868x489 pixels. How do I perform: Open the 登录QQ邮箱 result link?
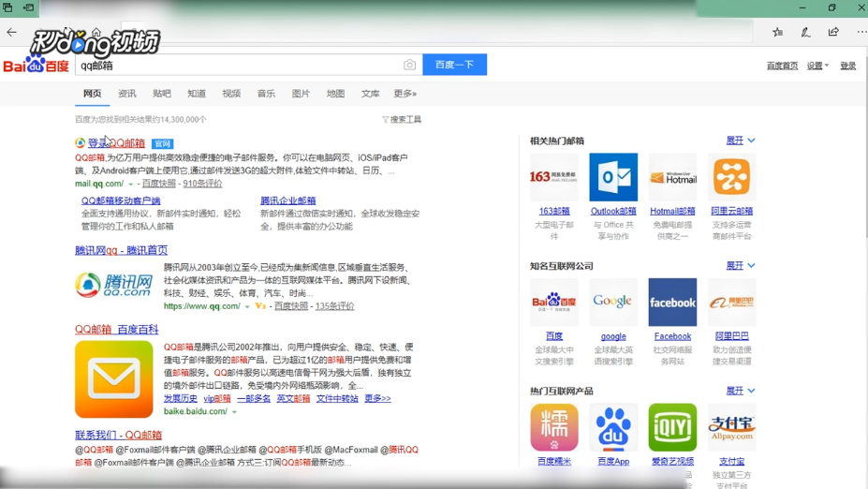(116, 143)
